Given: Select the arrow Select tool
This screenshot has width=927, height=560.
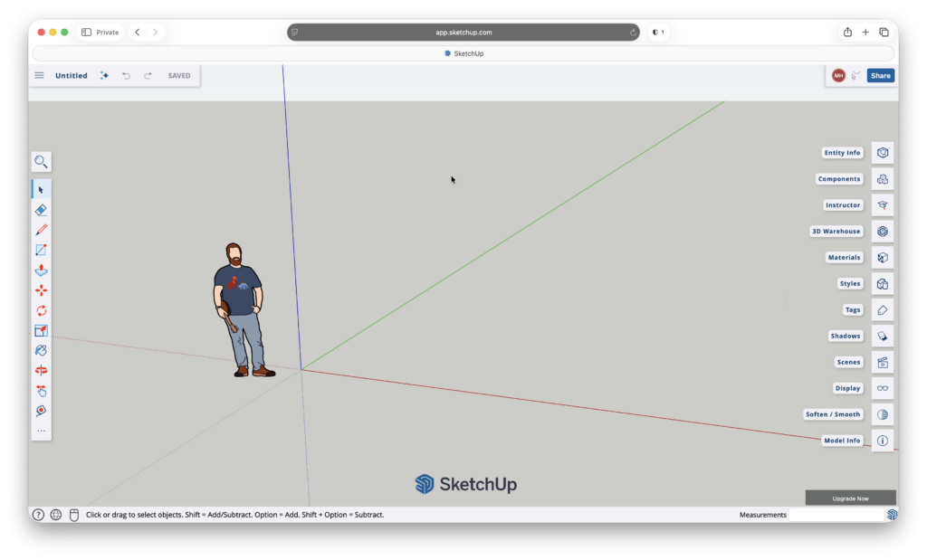Looking at the screenshot, I should click(41, 189).
